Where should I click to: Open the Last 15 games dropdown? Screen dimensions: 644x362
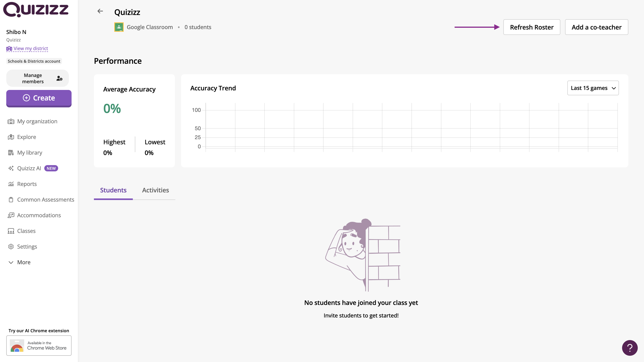593,88
